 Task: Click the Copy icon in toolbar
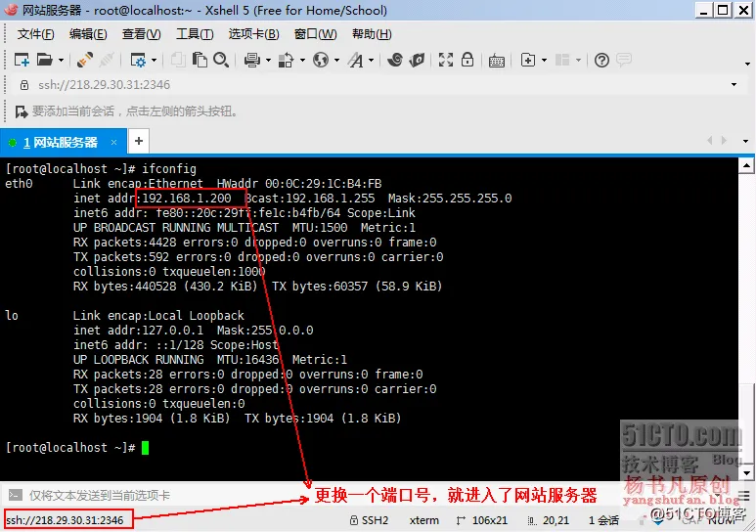178,60
